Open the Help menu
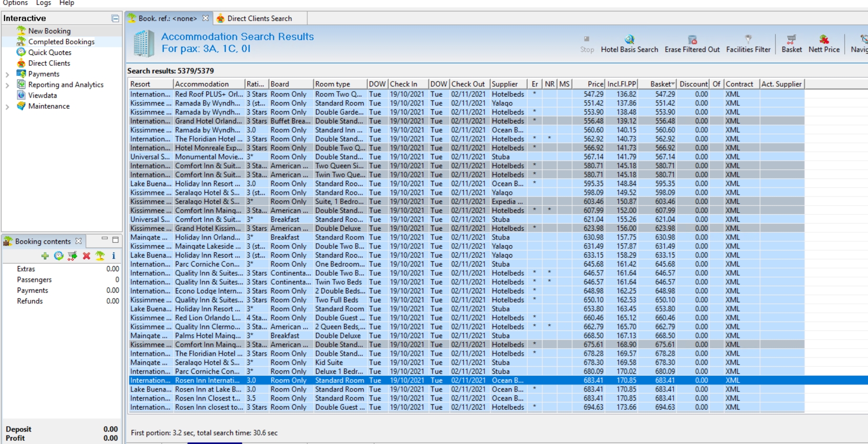The image size is (868, 444). point(67,3)
